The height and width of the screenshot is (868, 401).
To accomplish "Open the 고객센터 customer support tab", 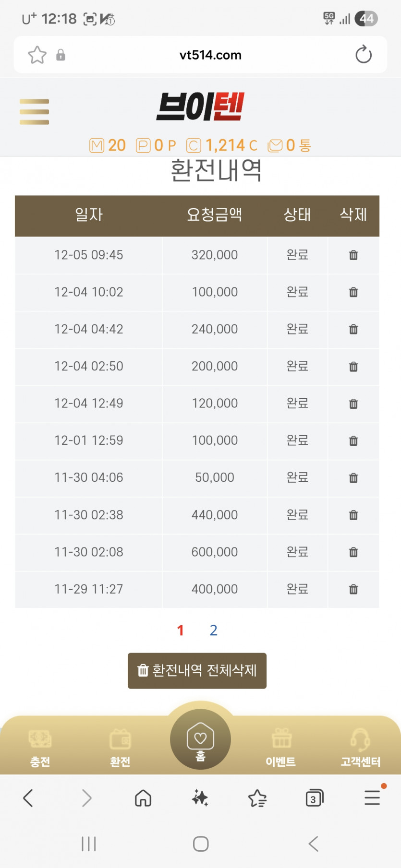I will tap(360, 748).
